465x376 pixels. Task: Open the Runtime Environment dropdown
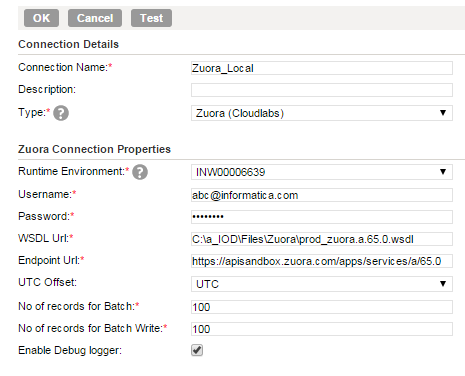[x=322, y=172]
